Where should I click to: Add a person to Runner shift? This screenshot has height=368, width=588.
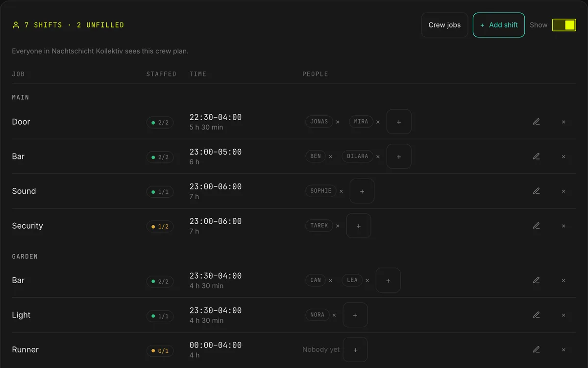pos(355,350)
